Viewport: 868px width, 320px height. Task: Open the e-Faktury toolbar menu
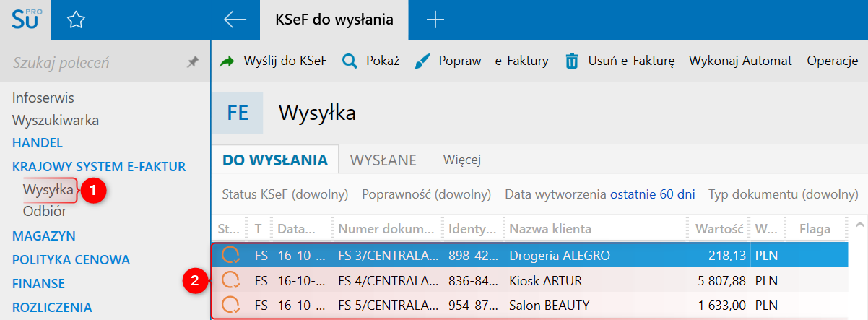coord(521,61)
